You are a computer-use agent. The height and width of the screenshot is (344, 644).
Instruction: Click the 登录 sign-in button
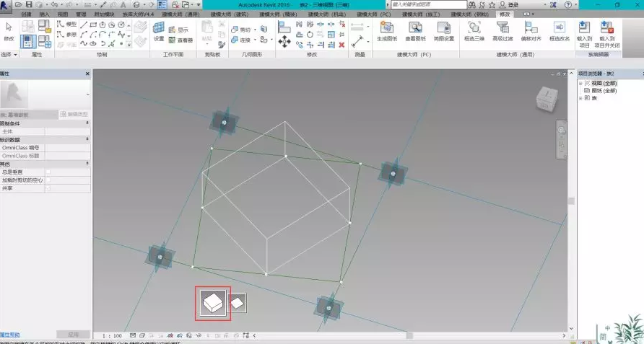513,5
